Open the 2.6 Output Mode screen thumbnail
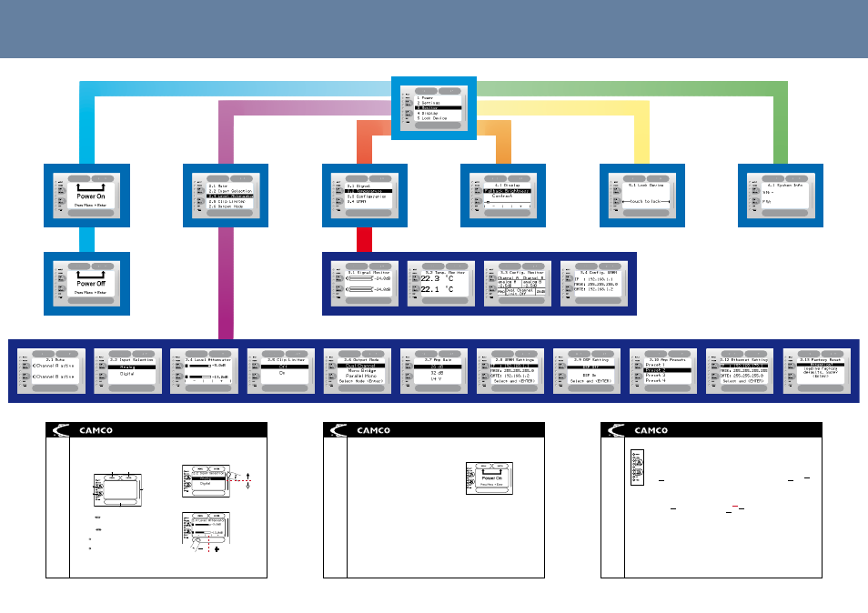This screenshot has width=868, height=613. [358, 371]
